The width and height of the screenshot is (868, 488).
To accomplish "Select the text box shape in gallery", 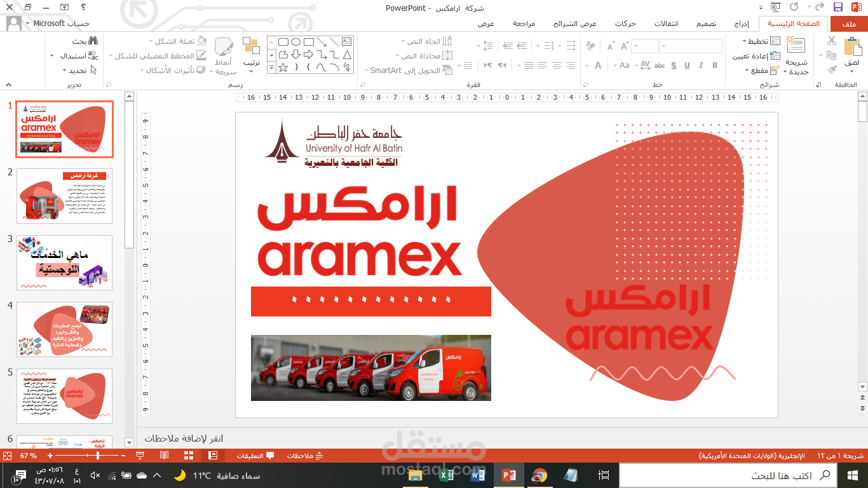I will 346,41.
